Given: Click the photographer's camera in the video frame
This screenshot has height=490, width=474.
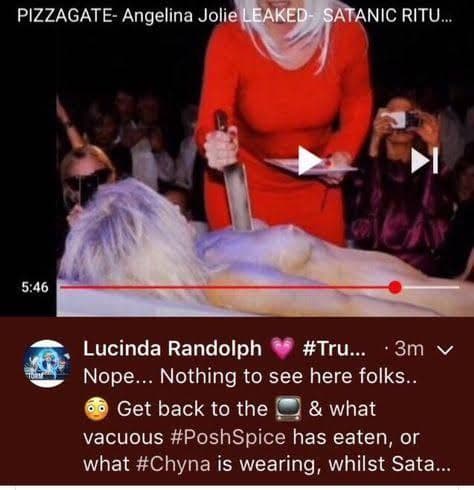Looking at the screenshot, I should tap(400, 120).
